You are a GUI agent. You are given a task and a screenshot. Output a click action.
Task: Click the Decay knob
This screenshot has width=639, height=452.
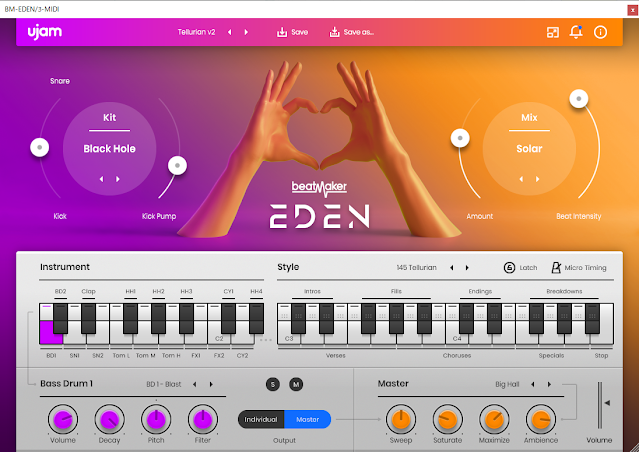pos(109,419)
